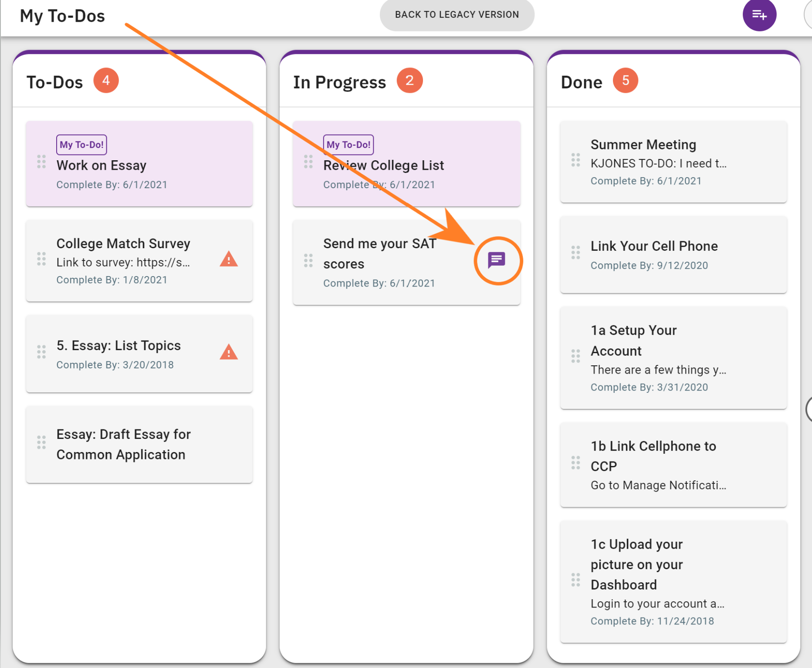812x668 pixels.
Task: Click the To-Dos count badge showing 4
Action: (x=106, y=81)
